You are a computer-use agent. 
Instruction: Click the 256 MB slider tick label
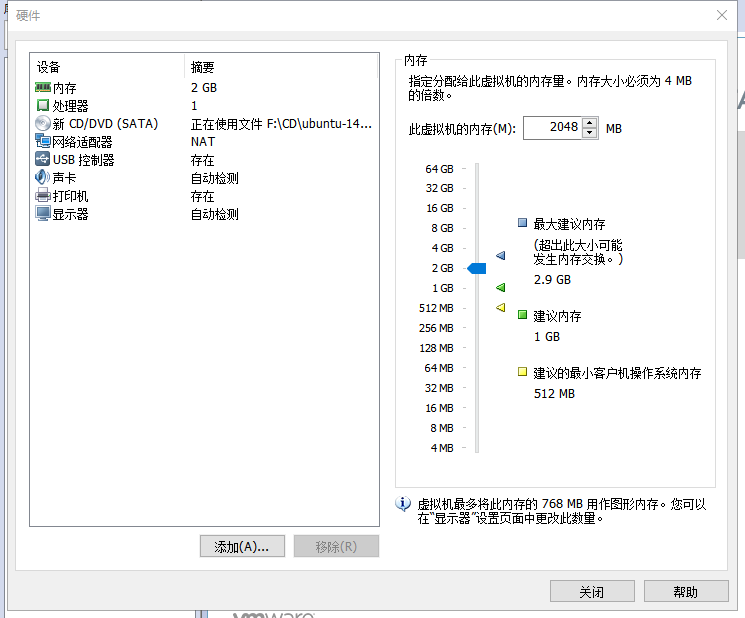pyautogui.click(x=436, y=328)
